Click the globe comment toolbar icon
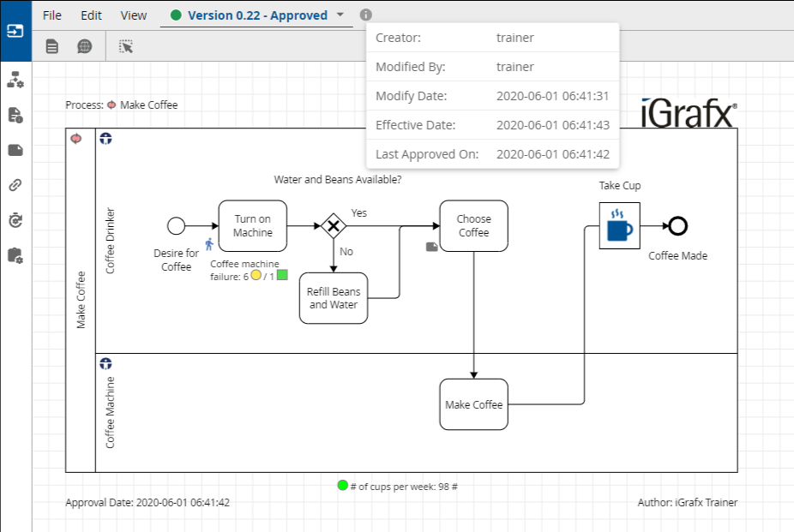Viewport: 794px width, 532px height. tap(84, 46)
